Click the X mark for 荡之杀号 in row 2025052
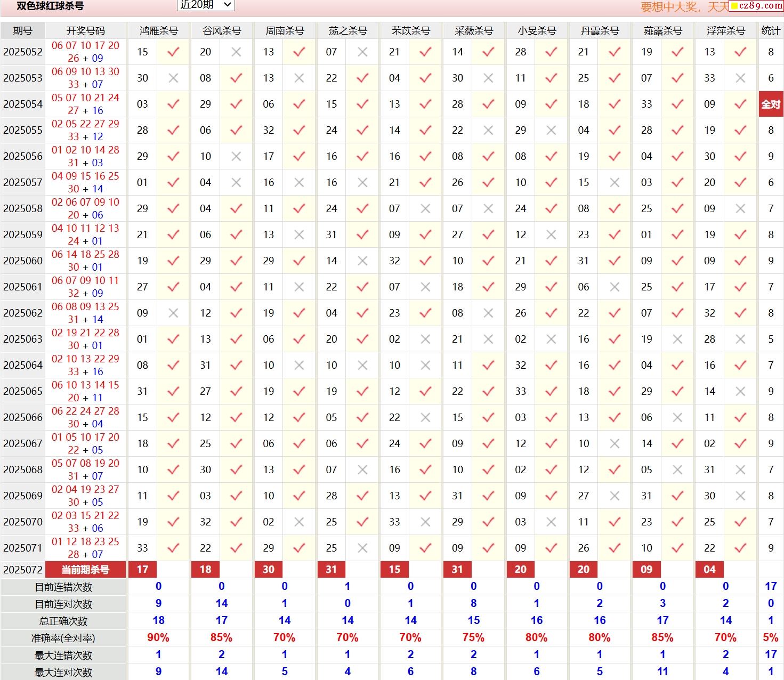This screenshot has width=784, height=680. [x=362, y=52]
